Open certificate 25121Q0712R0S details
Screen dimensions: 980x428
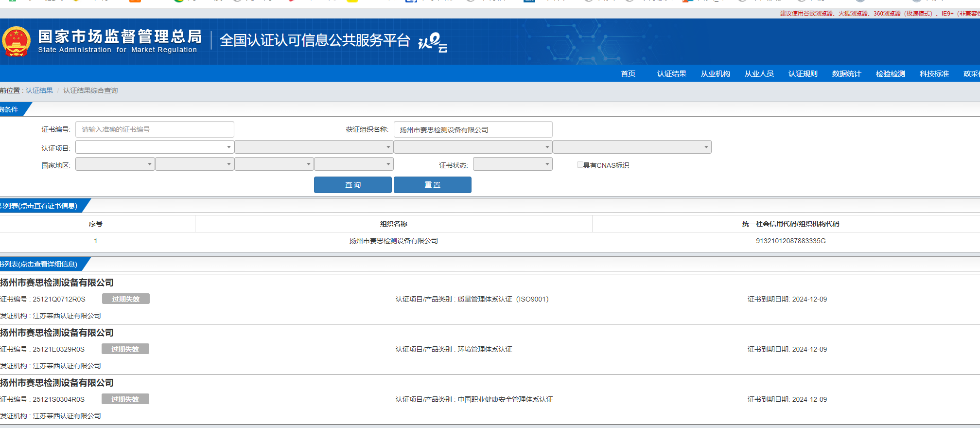coord(59,299)
